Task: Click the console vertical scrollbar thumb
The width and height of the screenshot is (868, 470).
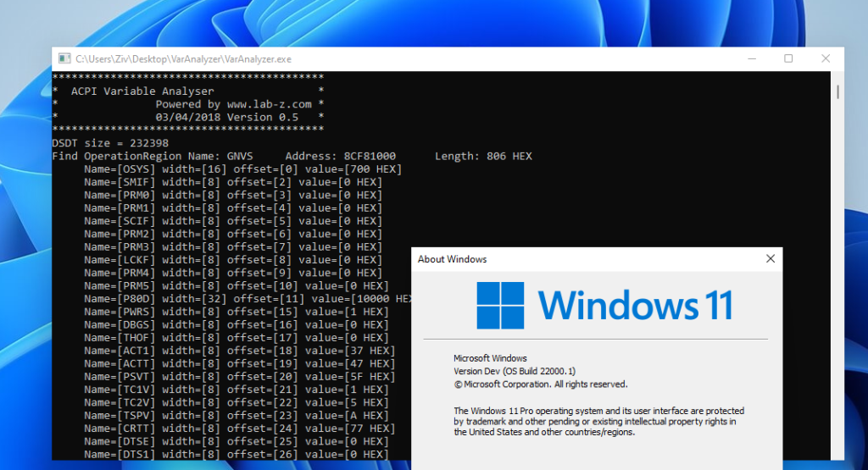Action: click(x=837, y=91)
